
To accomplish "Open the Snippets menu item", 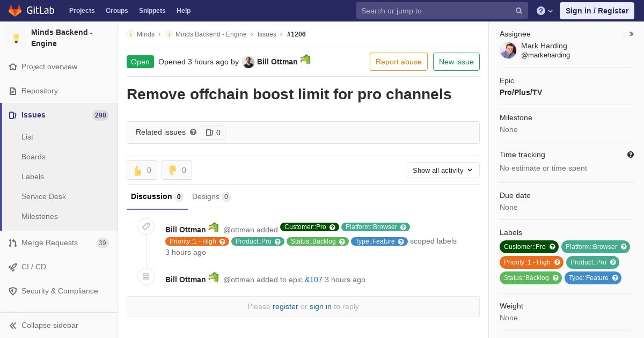I will 152,11.
